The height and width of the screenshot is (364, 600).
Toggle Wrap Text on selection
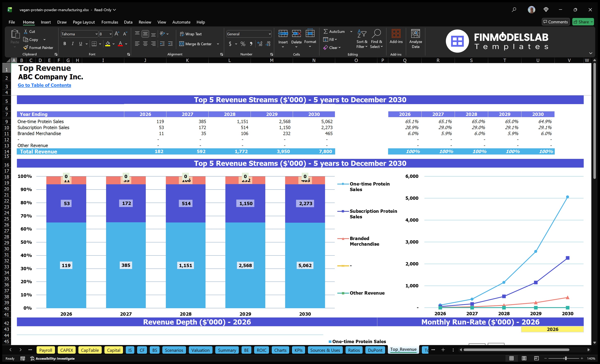click(x=191, y=34)
